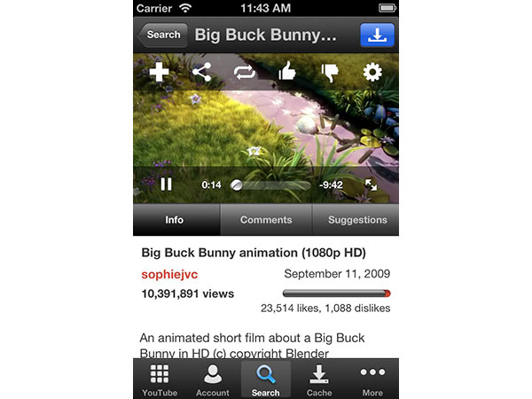The height and width of the screenshot is (399, 532).
Task: Click the 'September 11, 2009' date
Action: 337,274
